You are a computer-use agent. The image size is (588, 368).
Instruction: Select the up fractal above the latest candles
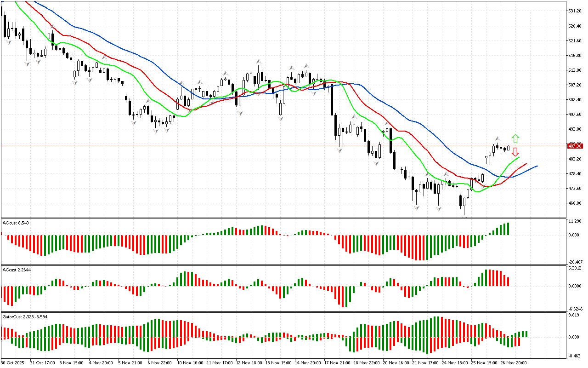[497, 138]
